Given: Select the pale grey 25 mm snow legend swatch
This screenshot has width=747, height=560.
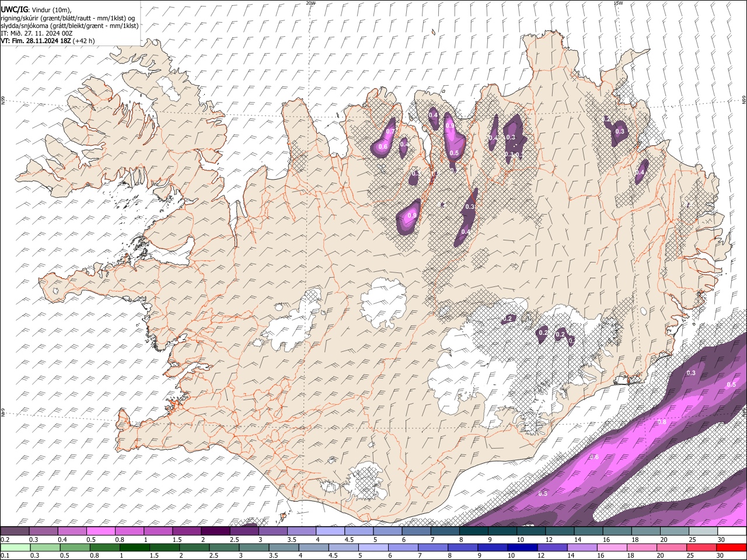Looking at the screenshot, I should pyautogui.click(x=703, y=531).
